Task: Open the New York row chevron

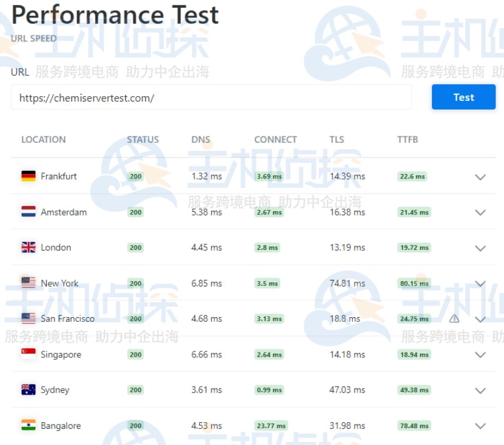Action: pos(480,283)
